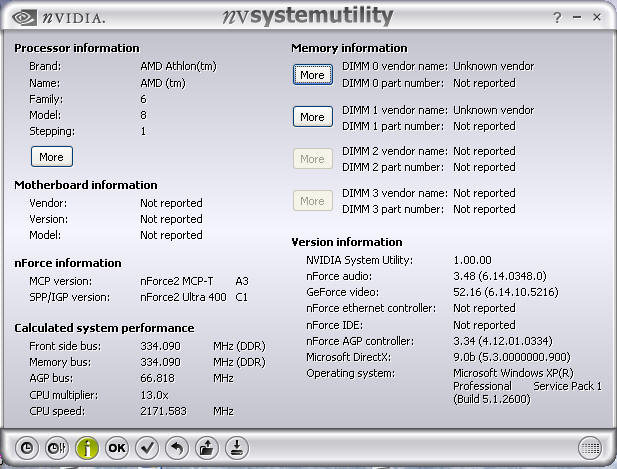Screen dimensions: 617x469
Task: Click More button for DIMM 0
Action: coord(312,75)
